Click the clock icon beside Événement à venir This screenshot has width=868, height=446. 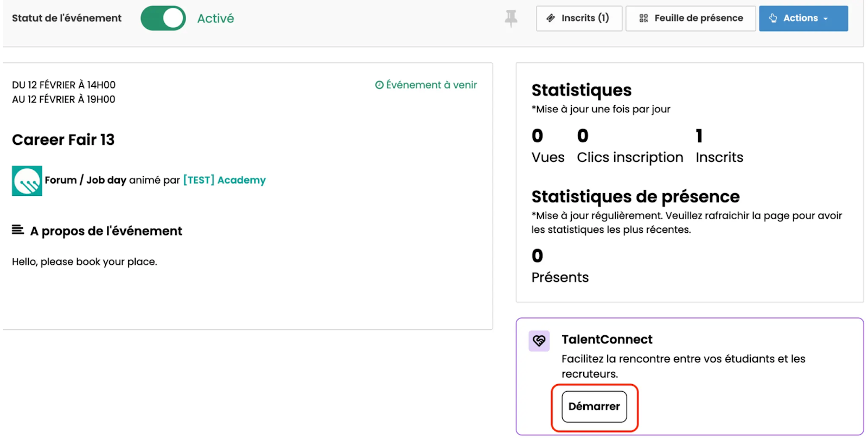(379, 85)
